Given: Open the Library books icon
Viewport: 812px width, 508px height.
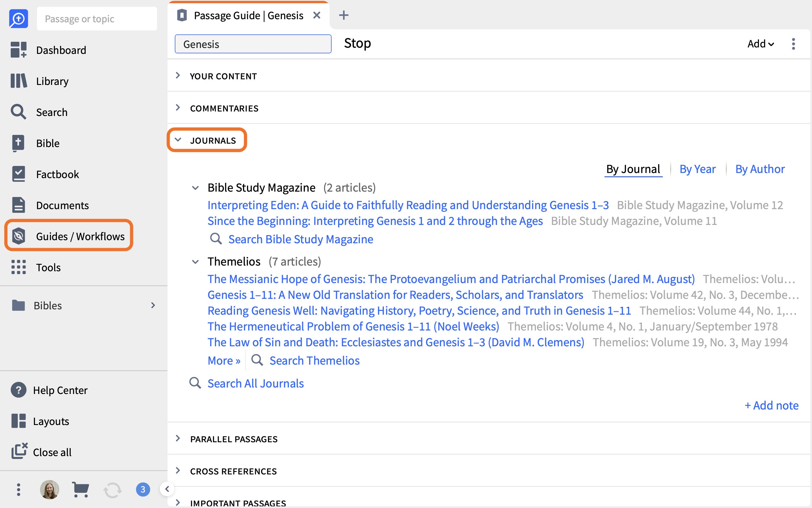Looking at the screenshot, I should pos(18,81).
